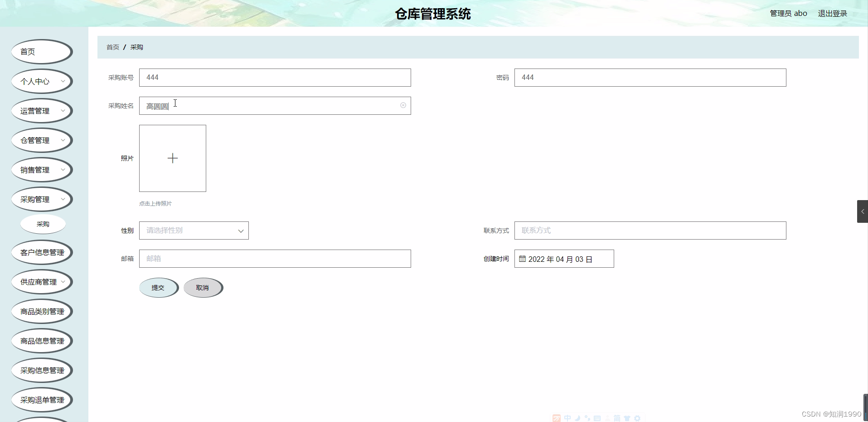This screenshot has height=422, width=868.
Task: Open 商品类别管理 in the sidebar
Action: (42, 311)
